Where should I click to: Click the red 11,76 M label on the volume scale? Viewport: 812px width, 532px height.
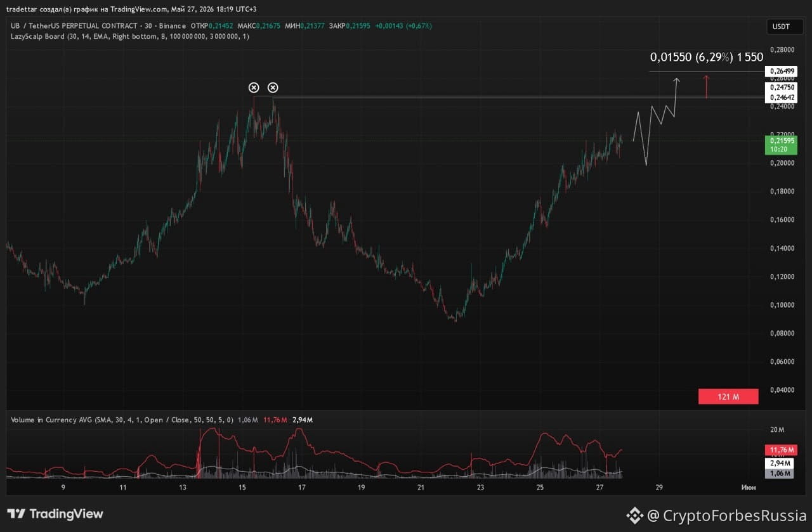[x=781, y=450]
